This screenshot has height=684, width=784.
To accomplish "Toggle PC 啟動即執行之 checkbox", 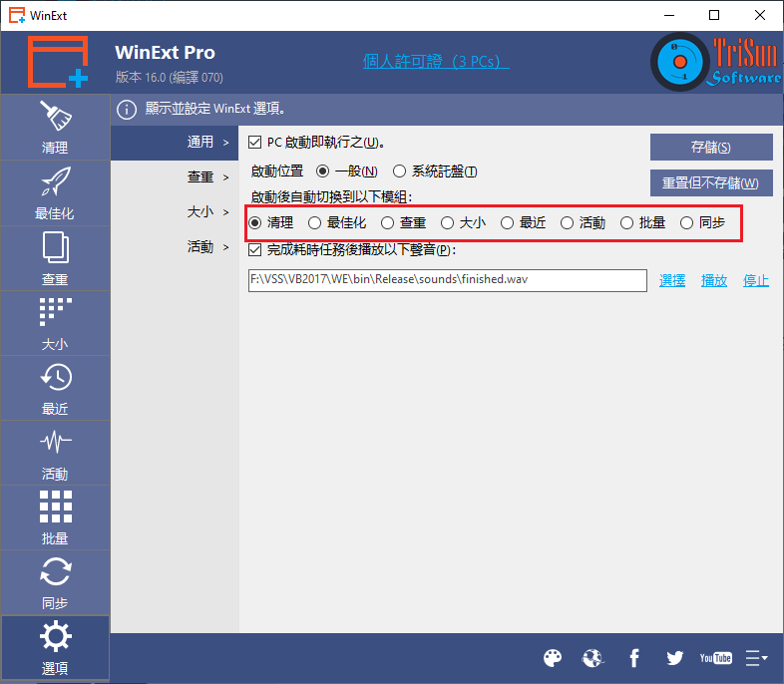I will 255,143.
